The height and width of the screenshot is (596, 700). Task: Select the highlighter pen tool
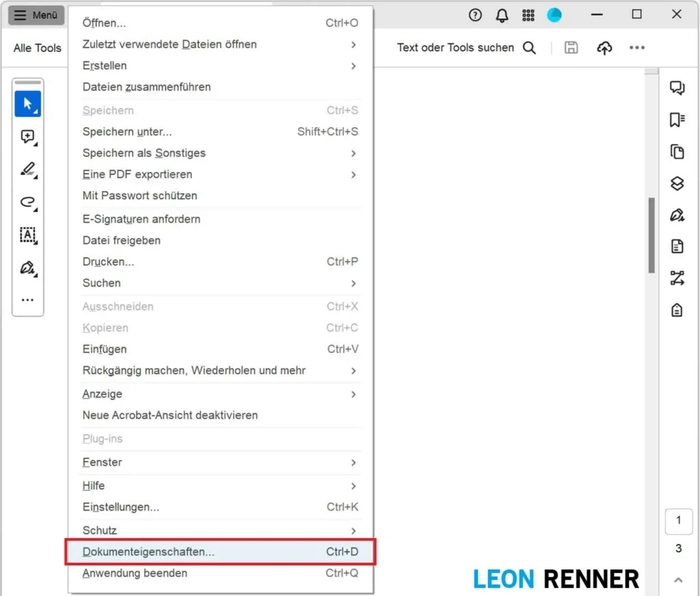pos(27,169)
